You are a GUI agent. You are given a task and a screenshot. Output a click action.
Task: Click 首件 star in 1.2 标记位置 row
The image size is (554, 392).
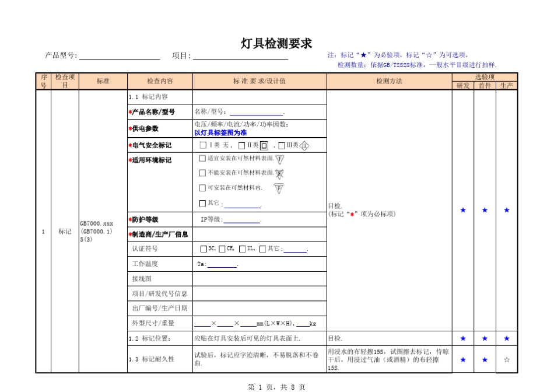[x=485, y=339]
